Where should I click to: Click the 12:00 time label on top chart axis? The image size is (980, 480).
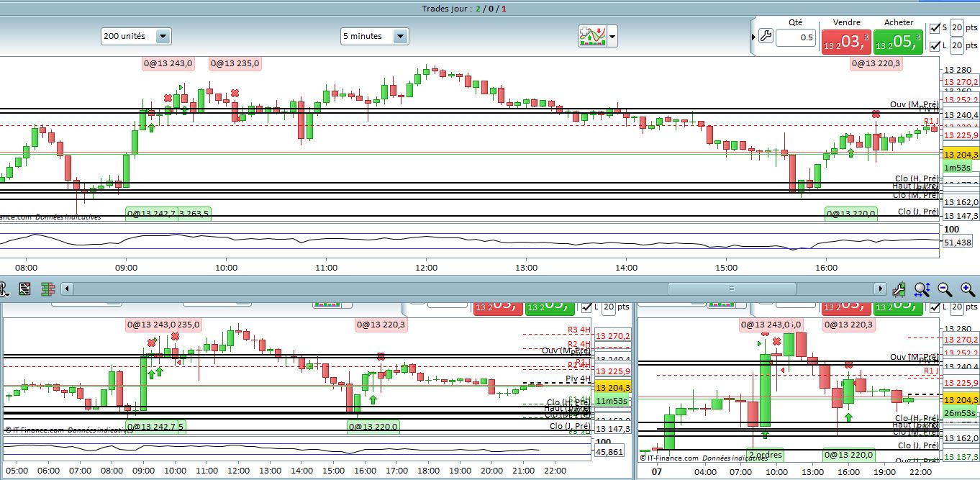pyautogui.click(x=426, y=268)
